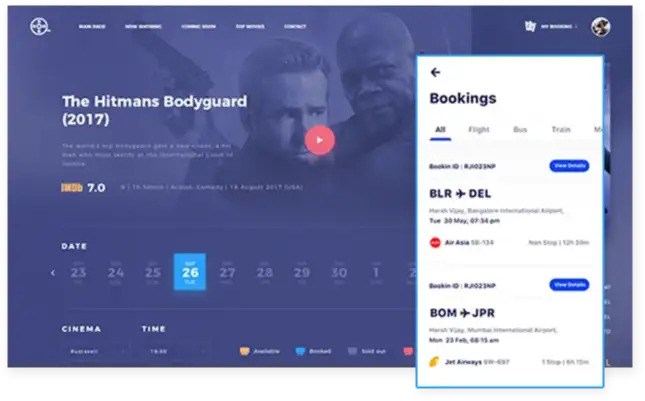This screenshot has height=401, width=645.
Task: Click the 'Non Stop | 12h 30m' duration text
Action: tap(559, 243)
